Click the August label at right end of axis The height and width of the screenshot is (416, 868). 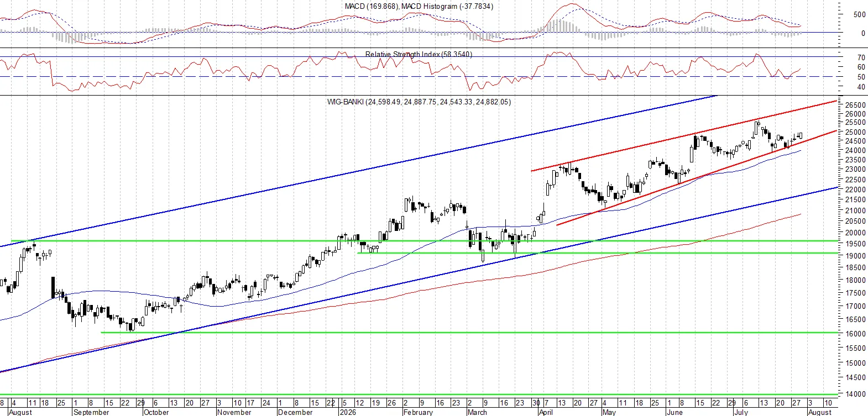tap(820, 412)
